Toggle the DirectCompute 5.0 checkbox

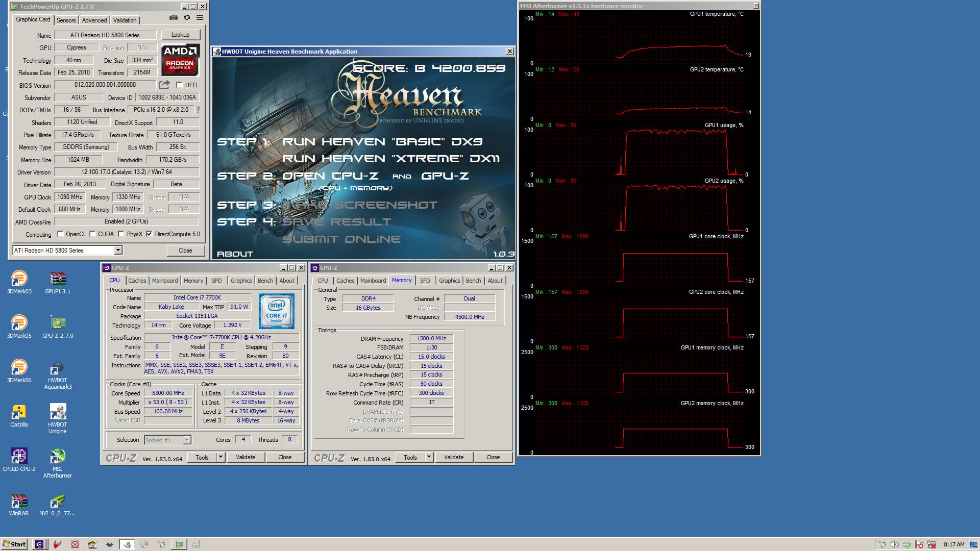tap(149, 234)
